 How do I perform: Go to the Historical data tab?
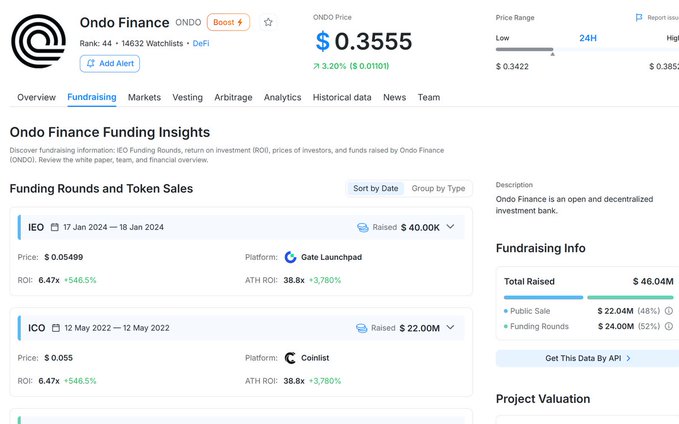(342, 97)
